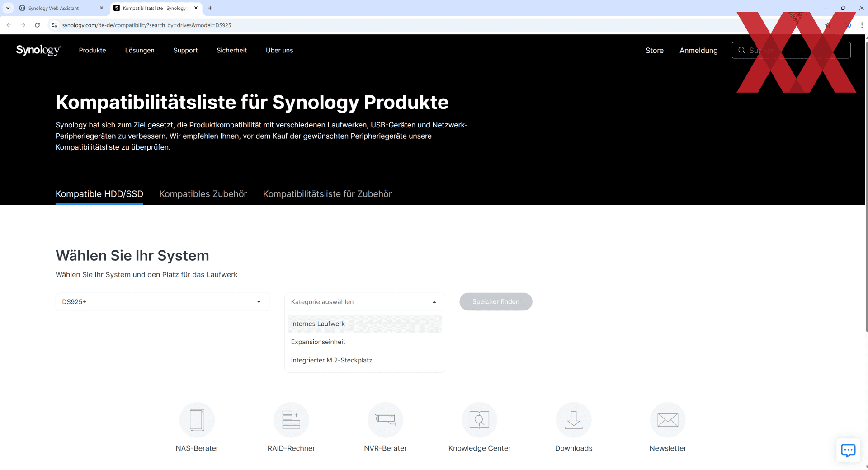The image size is (868, 470).
Task: Open the live chat bubble
Action: click(x=848, y=450)
